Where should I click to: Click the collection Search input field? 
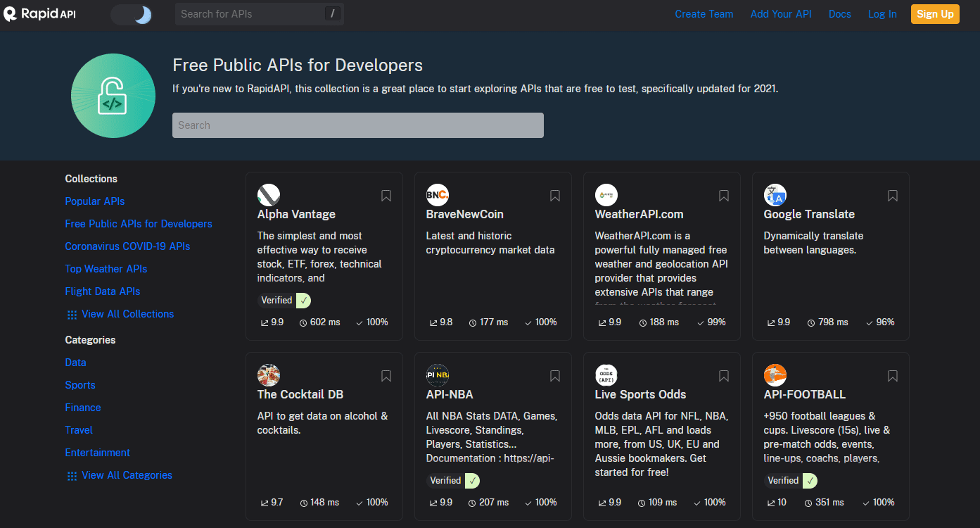[357, 125]
